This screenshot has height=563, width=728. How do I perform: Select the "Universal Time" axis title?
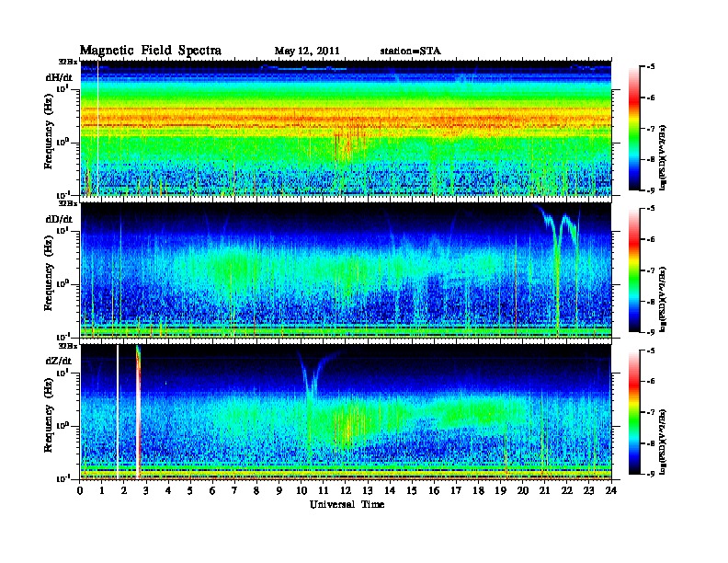tap(347, 504)
